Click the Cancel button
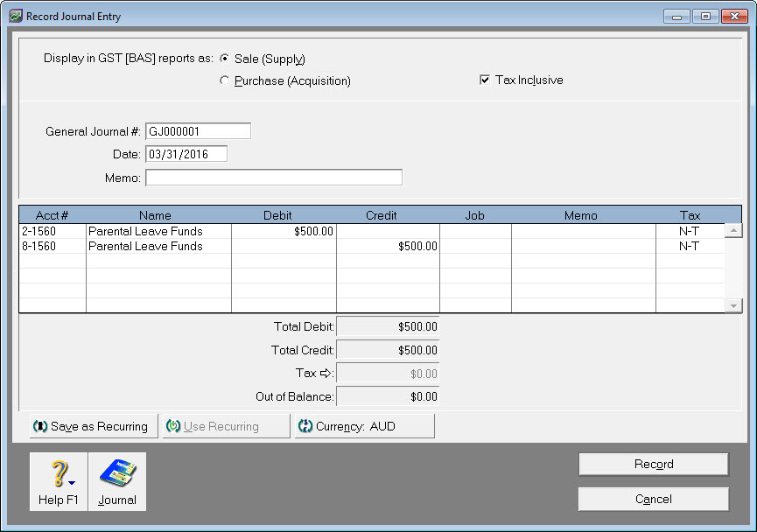The height and width of the screenshot is (532, 757). 653,499
